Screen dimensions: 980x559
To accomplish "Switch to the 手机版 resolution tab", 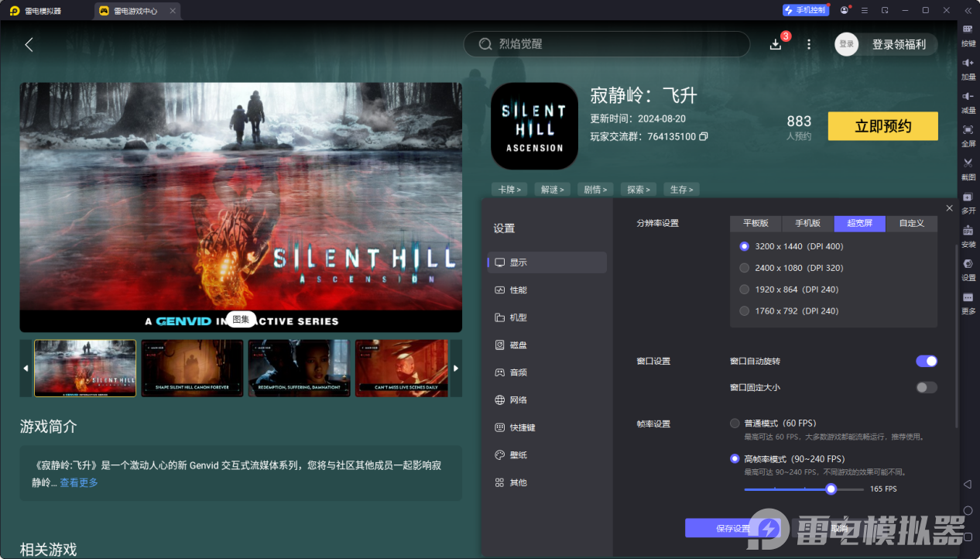I will click(807, 223).
